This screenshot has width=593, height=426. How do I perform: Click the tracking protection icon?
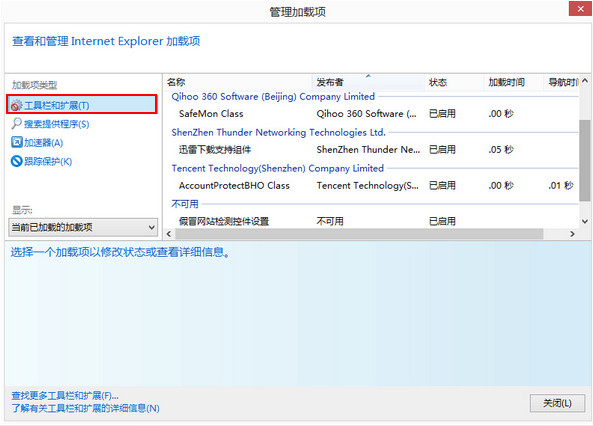[16, 161]
